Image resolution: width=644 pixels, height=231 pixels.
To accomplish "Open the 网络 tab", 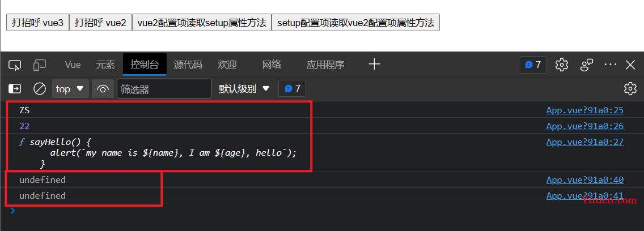I will tap(272, 65).
